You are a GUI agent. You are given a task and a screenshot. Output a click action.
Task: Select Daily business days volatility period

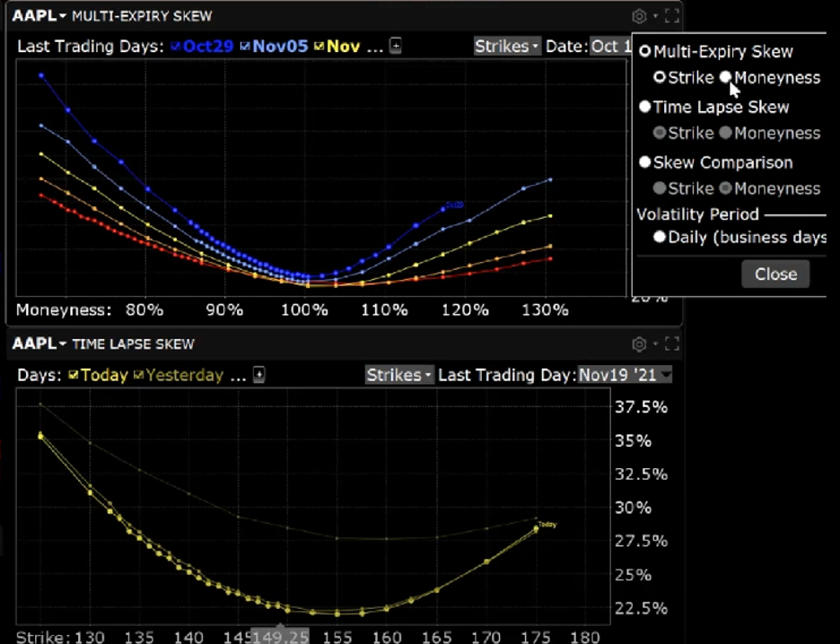click(660, 237)
